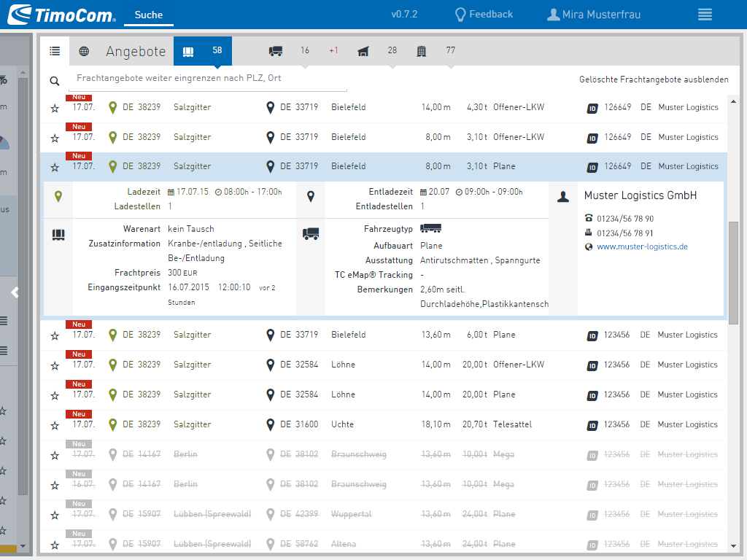Viewport: 747px width, 560px height.
Task: Click the green origin pin of the Uchte row
Action: tap(113, 425)
